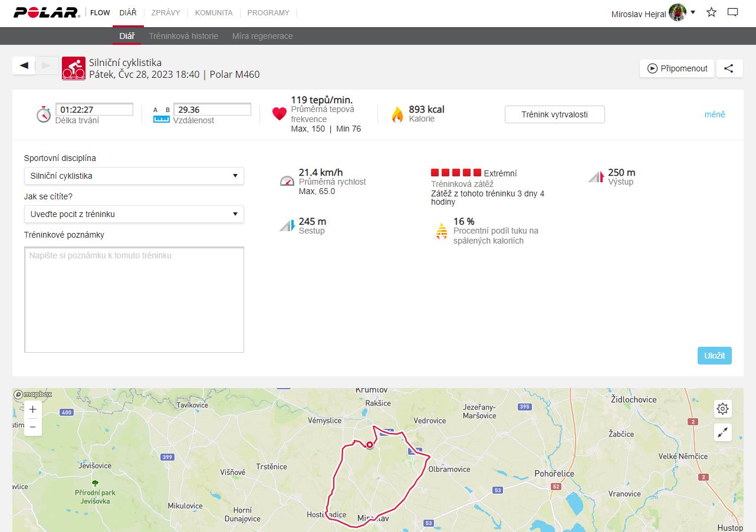Click the Polar logo
This screenshot has height=532, width=756.
(x=47, y=12)
